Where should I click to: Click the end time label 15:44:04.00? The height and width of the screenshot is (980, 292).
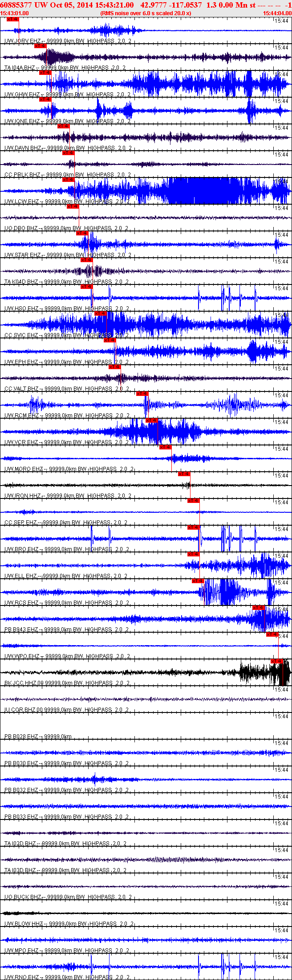tap(277, 13)
